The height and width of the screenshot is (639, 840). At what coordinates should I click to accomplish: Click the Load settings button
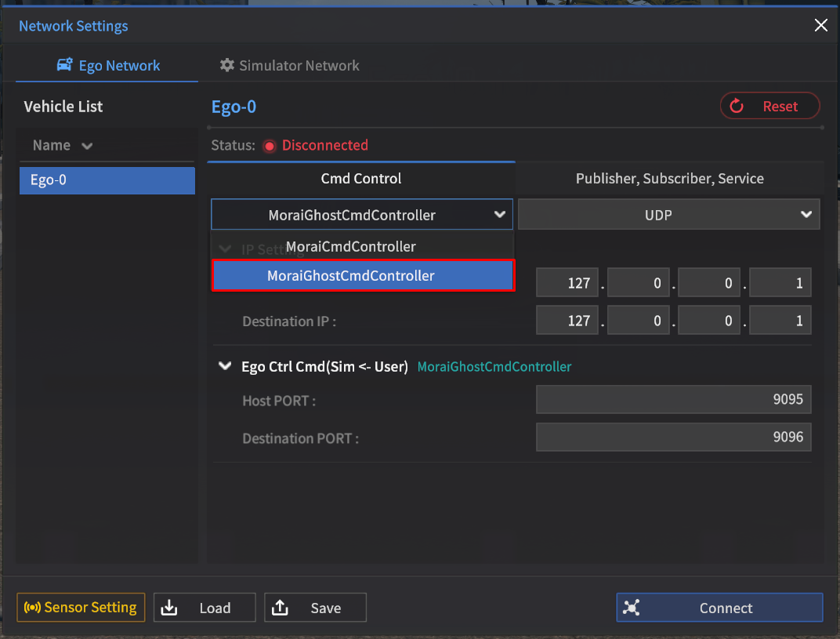(x=205, y=608)
